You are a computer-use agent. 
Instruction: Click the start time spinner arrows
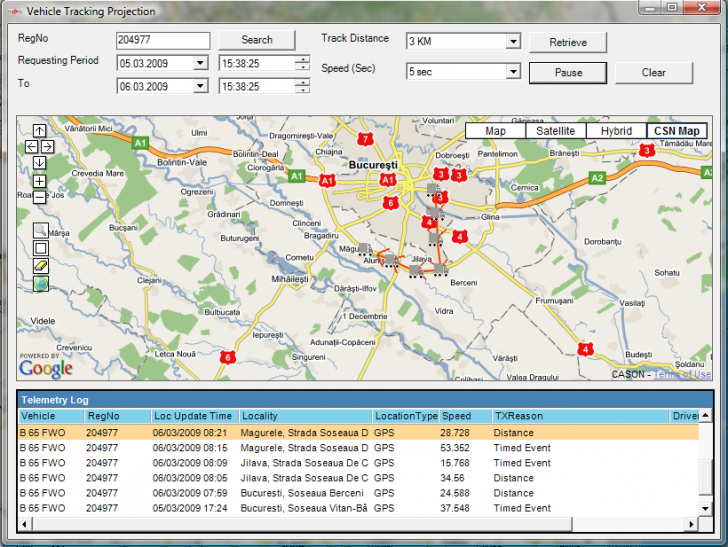point(302,63)
